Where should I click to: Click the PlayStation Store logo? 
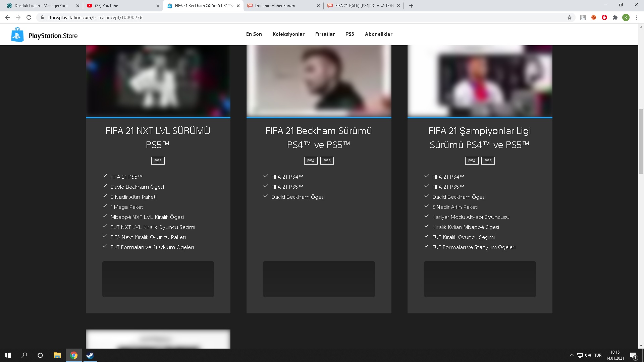pyautogui.click(x=44, y=35)
